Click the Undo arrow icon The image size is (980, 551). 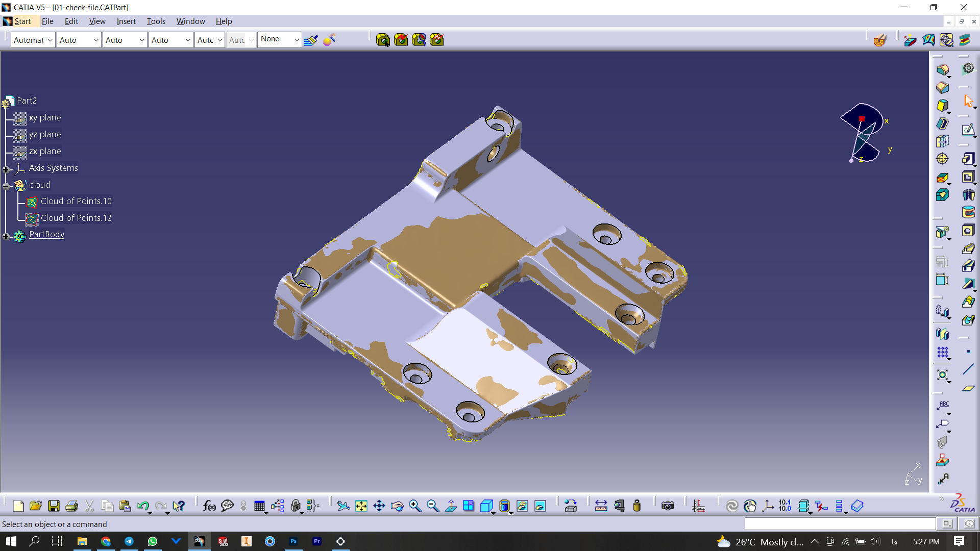(143, 506)
